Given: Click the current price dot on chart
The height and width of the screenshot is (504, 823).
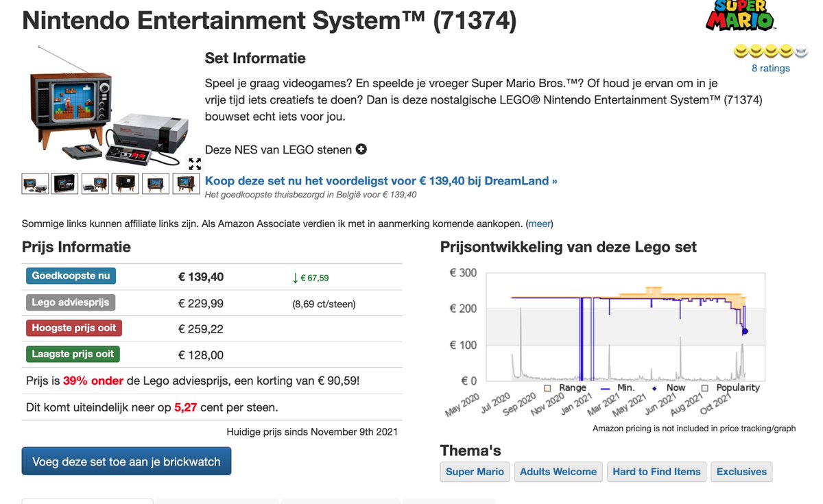Looking at the screenshot, I should tap(745, 332).
